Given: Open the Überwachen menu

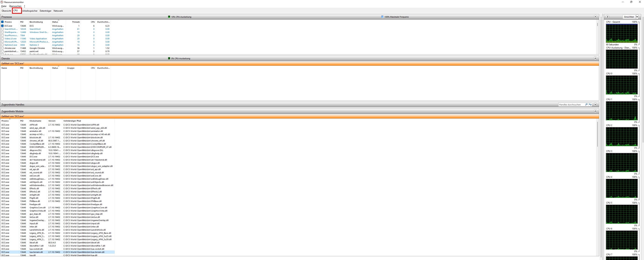Looking at the screenshot, I should coord(15,6).
